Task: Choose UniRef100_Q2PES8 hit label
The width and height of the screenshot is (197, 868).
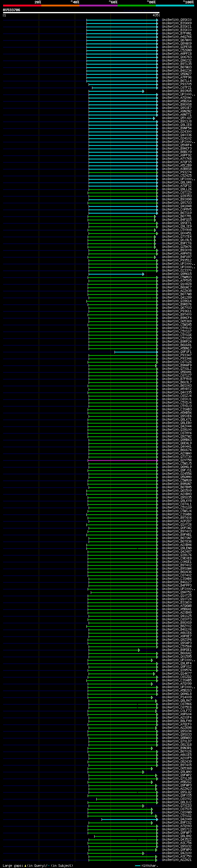Action: pyautogui.click(x=176, y=47)
